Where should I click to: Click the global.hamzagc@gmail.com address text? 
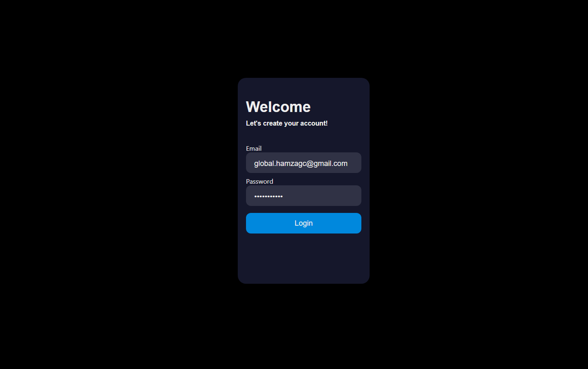301,163
